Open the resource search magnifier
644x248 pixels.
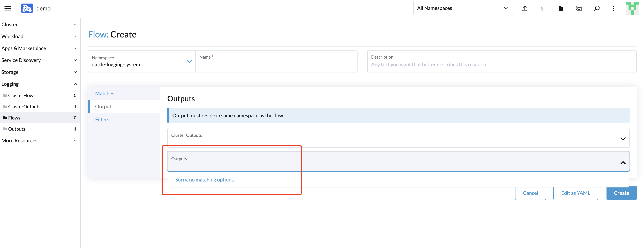coord(597,8)
